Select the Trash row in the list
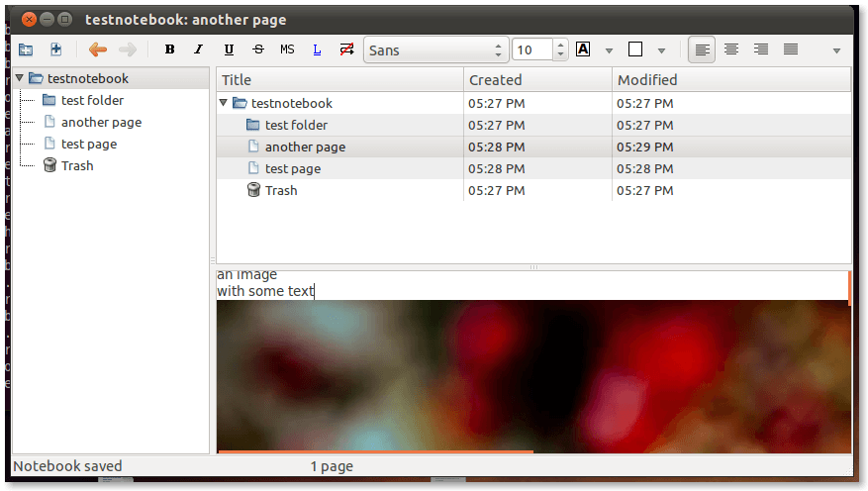The height and width of the screenshot is (491, 868). tap(280, 190)
